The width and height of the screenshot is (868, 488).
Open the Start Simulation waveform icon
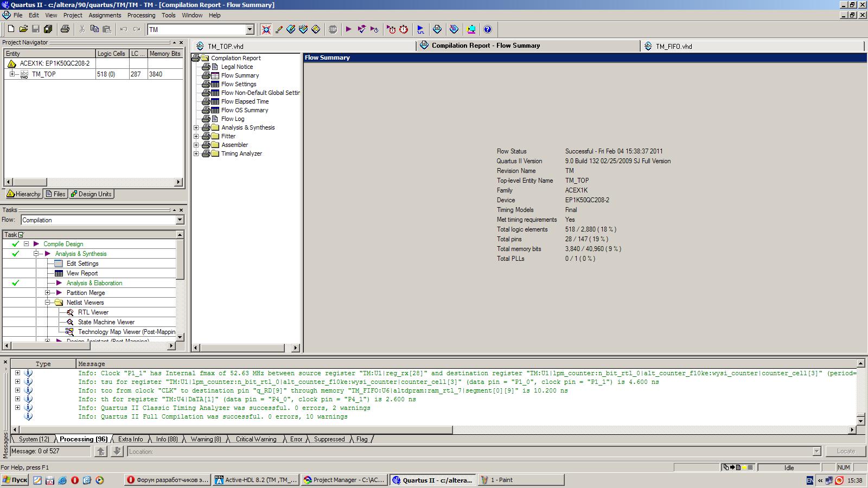tap(420, 29)
